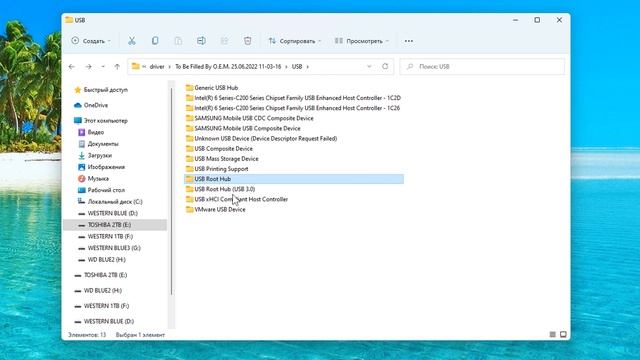Select highlighted TOSHIBA 2TB (E:) drive
Image resolution: width=640 pixels, height=360 pixels.
tap(115, 225)
